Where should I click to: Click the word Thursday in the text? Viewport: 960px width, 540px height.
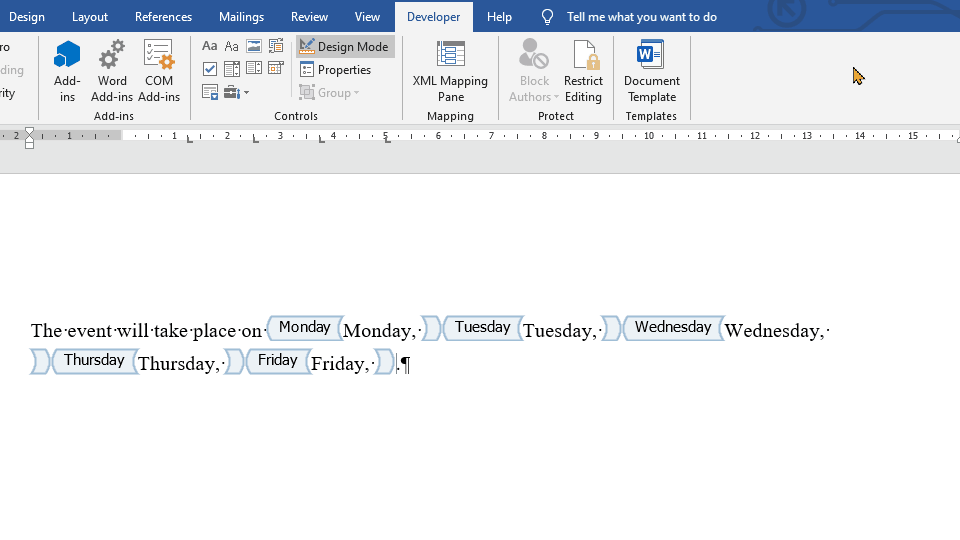click(x=176, y=364)
